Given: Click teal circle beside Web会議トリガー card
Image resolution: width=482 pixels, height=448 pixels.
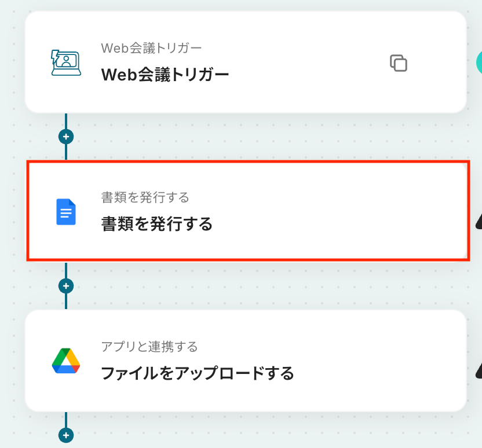Looking at the screenshot, I should (479, 63).
